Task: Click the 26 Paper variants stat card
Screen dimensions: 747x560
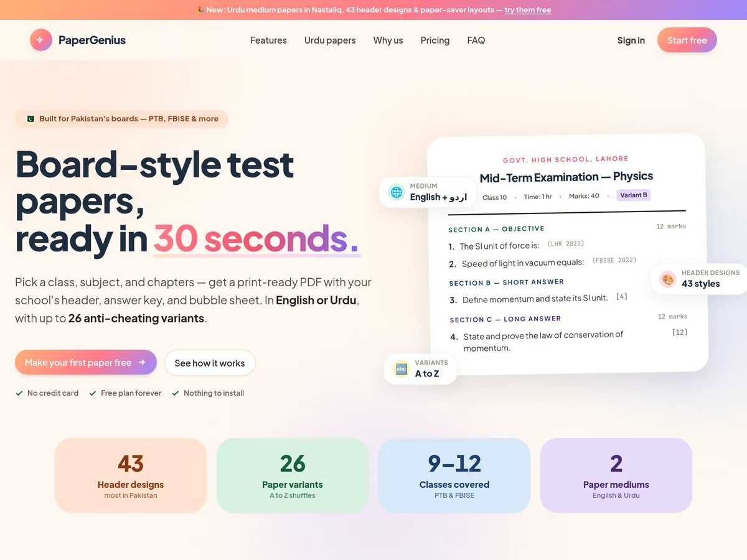Action: point(293,475)
